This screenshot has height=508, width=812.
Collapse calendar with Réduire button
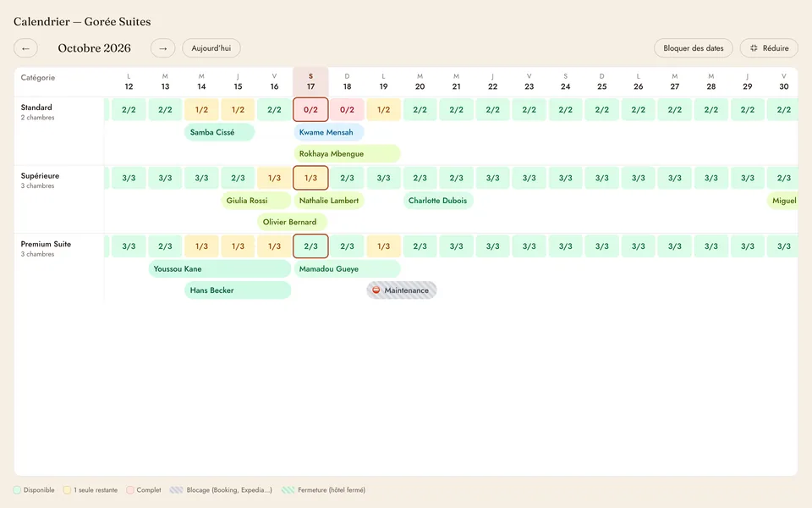pos(769,48)
